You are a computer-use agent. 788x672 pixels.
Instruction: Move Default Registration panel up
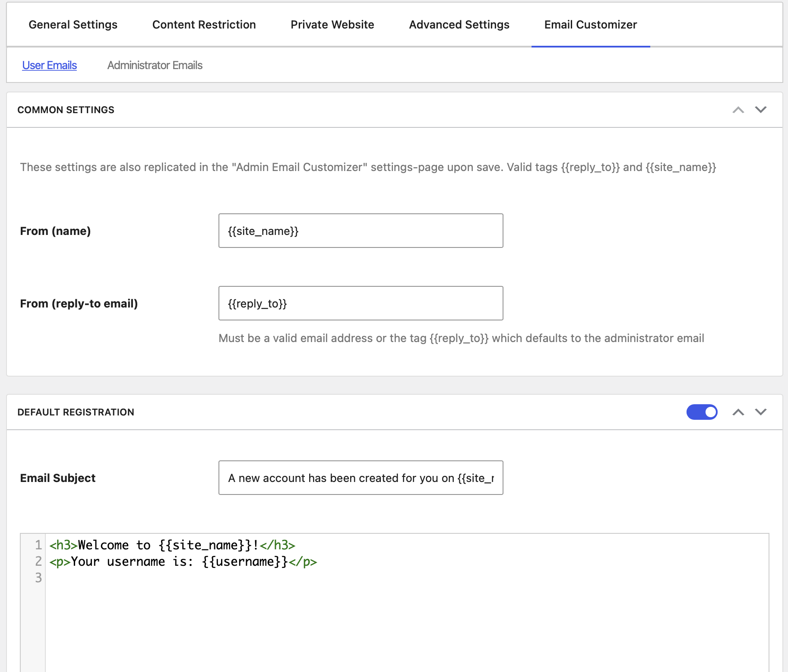tap(738, 412)
